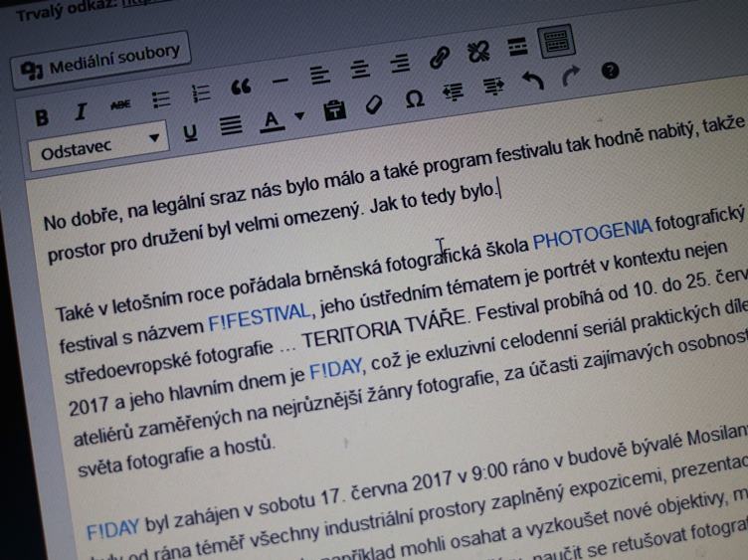Decrease the paragraph indent
The width and height of the screenshot is (748, 560).
[454, 93]
